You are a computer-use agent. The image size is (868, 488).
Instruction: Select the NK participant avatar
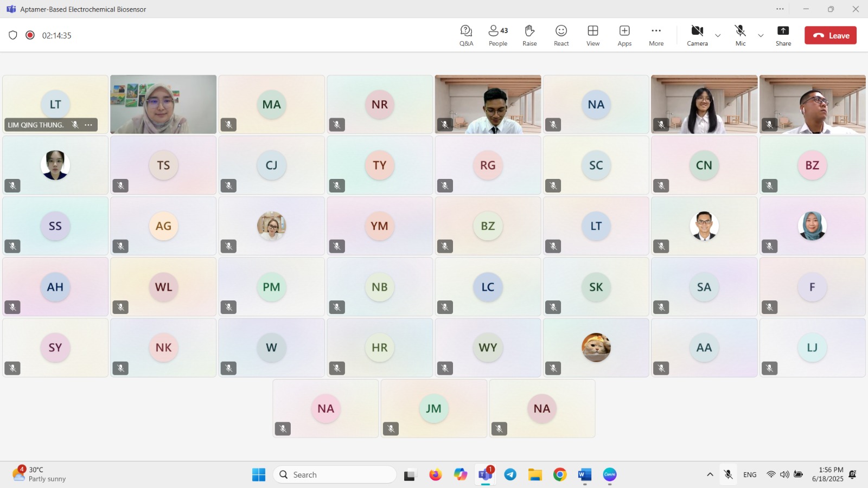tap(163, 348)
